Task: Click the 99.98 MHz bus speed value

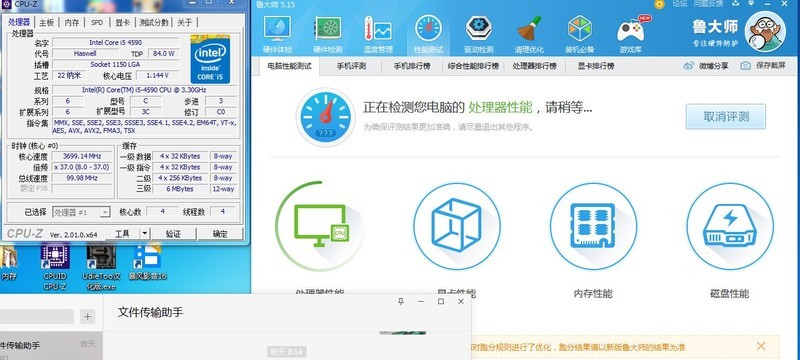Action: coord(82,178)
